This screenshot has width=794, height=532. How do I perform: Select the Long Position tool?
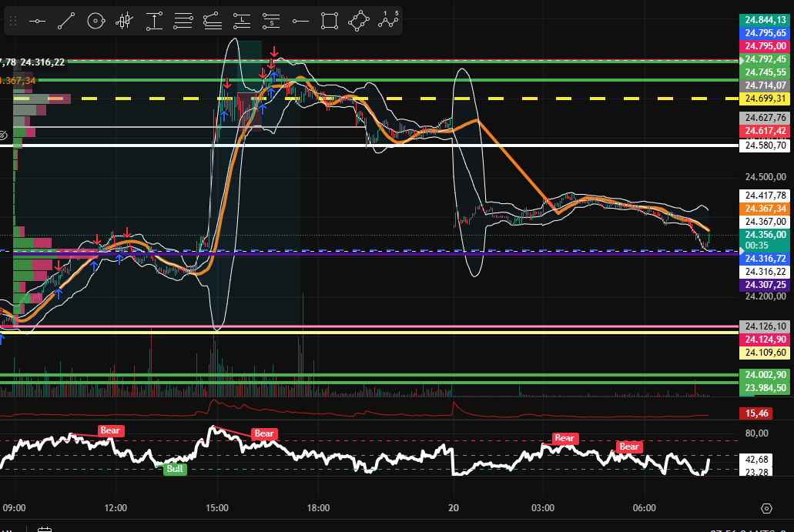[240, 21]
